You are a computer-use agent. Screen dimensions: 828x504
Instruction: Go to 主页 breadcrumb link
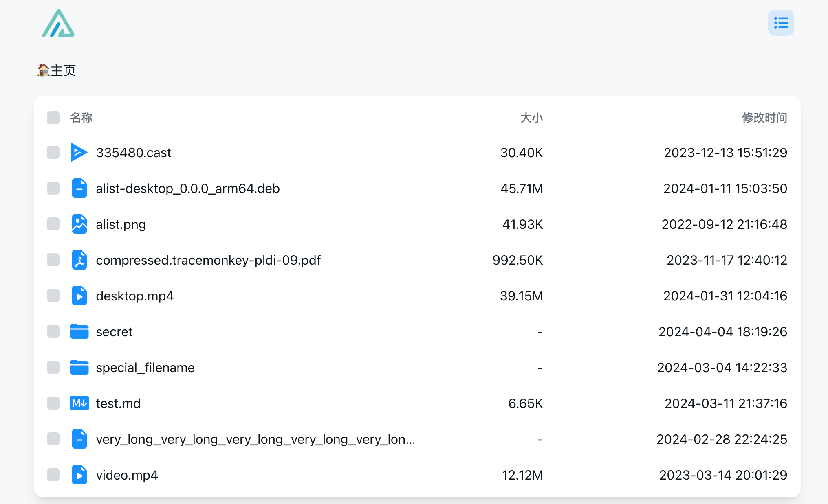[57, 70]
